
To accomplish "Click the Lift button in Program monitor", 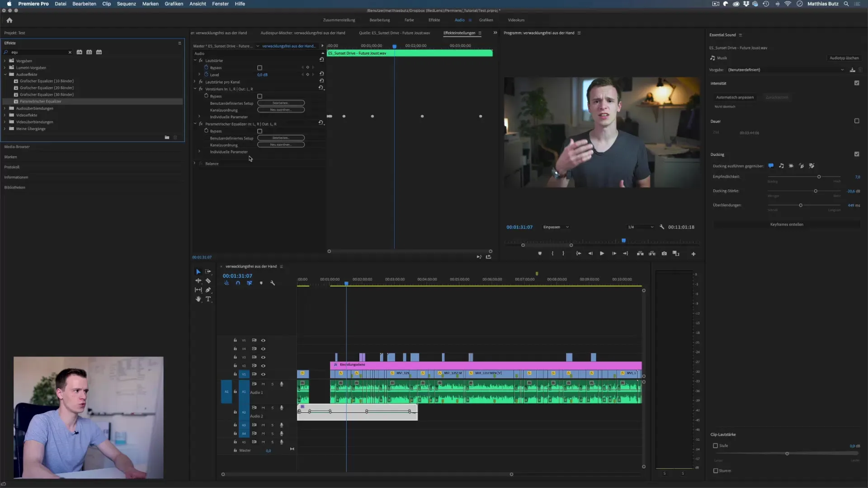I will [640, 253].
